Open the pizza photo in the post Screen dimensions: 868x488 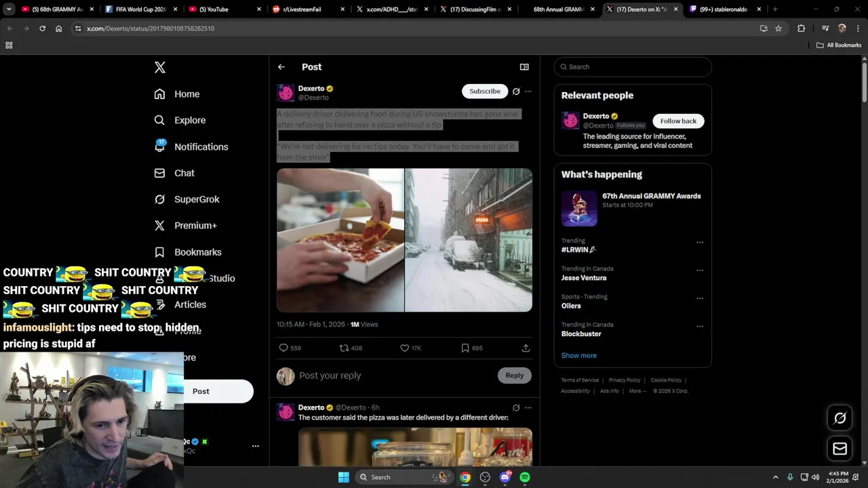[x=340, y=240]
